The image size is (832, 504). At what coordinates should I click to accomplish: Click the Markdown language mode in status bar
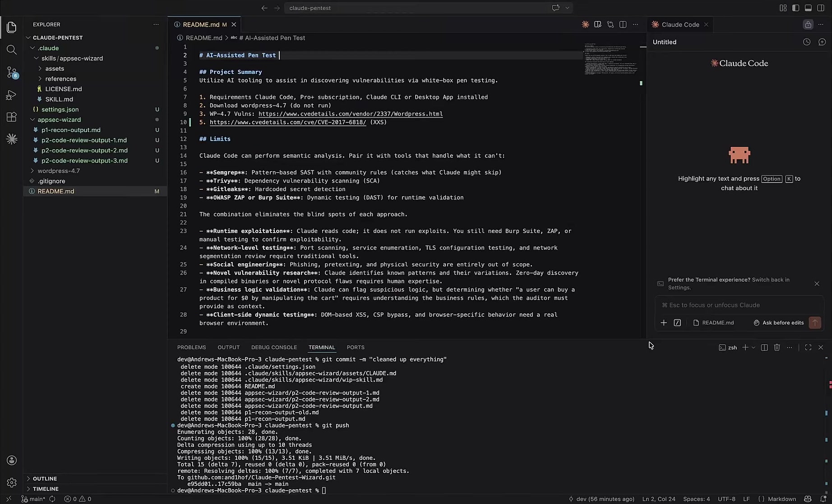782,499
